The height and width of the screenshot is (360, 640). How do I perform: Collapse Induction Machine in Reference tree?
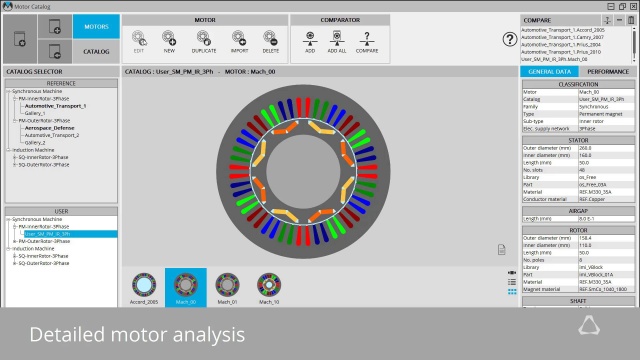8,150
